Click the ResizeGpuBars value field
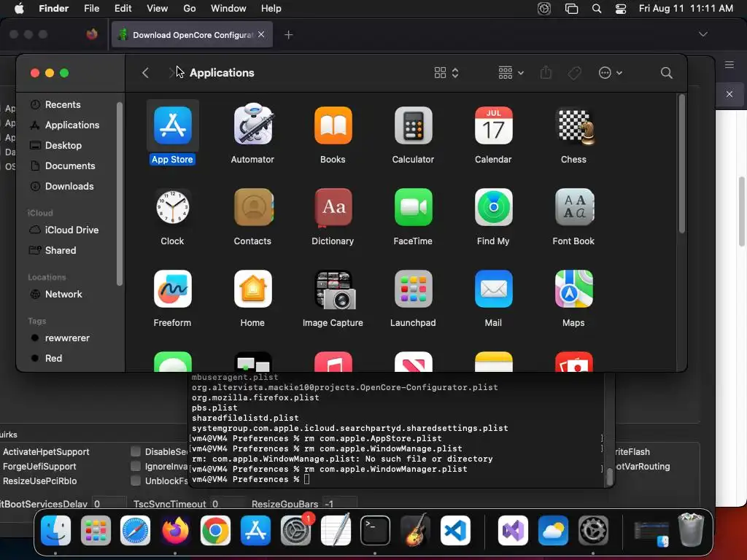Image resolution: width=747 pixels, height=560 pixels. pos(339,503)
